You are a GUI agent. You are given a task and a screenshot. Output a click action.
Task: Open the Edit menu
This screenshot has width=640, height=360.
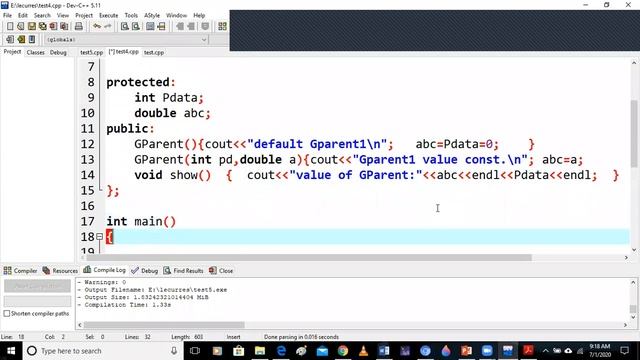click(x=22, y=16)
